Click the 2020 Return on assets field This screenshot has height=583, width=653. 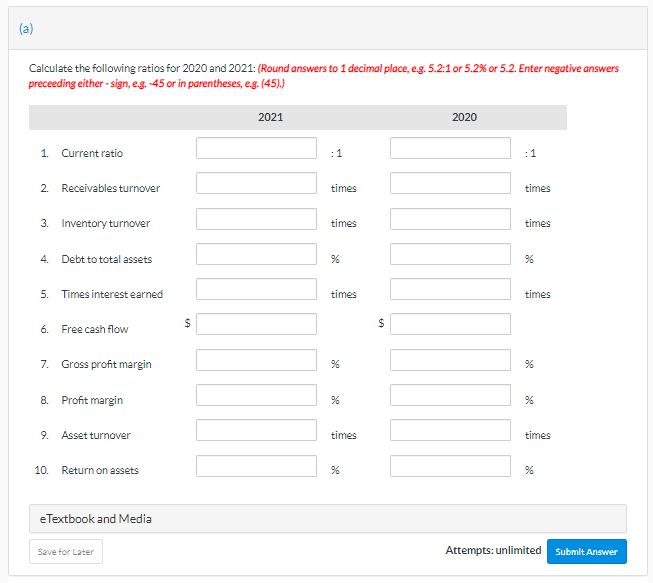click(450, 466)
